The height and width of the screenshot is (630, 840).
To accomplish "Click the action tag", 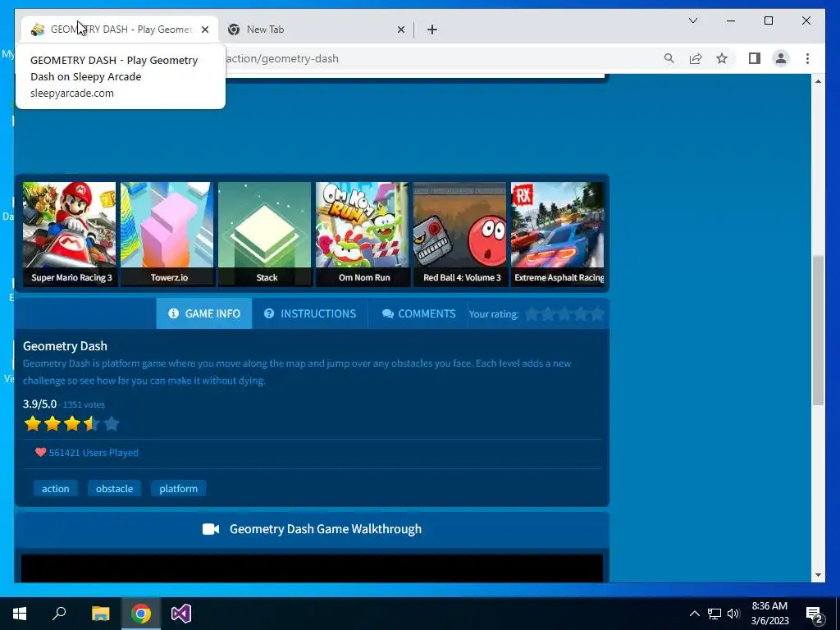I will (56, 489).
